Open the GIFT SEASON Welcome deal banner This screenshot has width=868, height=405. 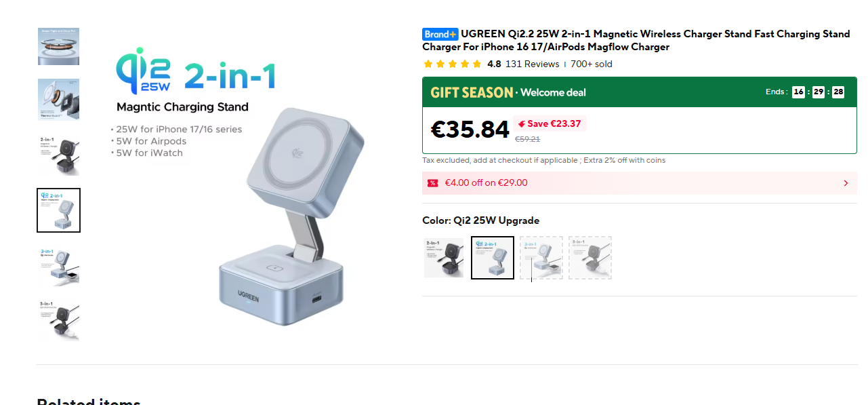click(x=639, y=92)
